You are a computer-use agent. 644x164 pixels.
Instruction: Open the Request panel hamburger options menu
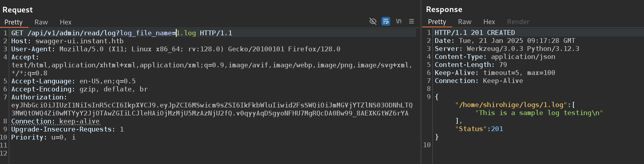coord(412,21)
